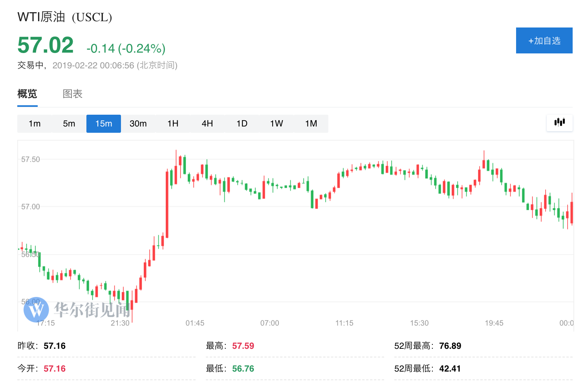Click the WTI原油 (USCL) title
The width and height of the screenshot is (586, 392).
(x=65, y=17)
